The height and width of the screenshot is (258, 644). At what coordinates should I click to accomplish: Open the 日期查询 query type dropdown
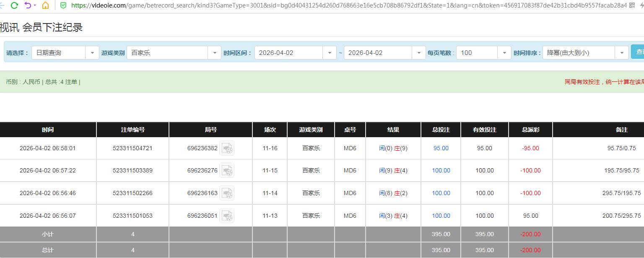coord(92,52)
